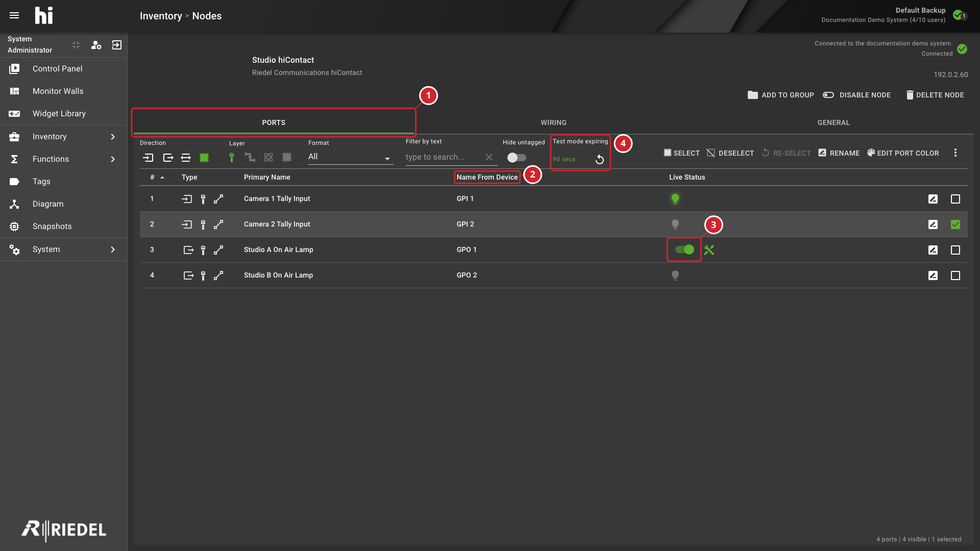Open Tags in sidebar
Screen dimensions: 980x551
[63, 182]
